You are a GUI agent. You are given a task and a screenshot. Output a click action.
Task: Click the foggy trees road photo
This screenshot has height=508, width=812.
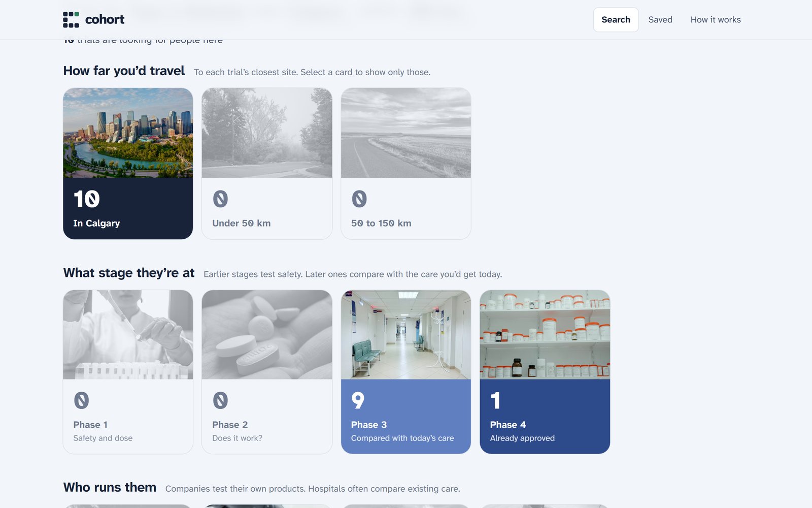267,133
